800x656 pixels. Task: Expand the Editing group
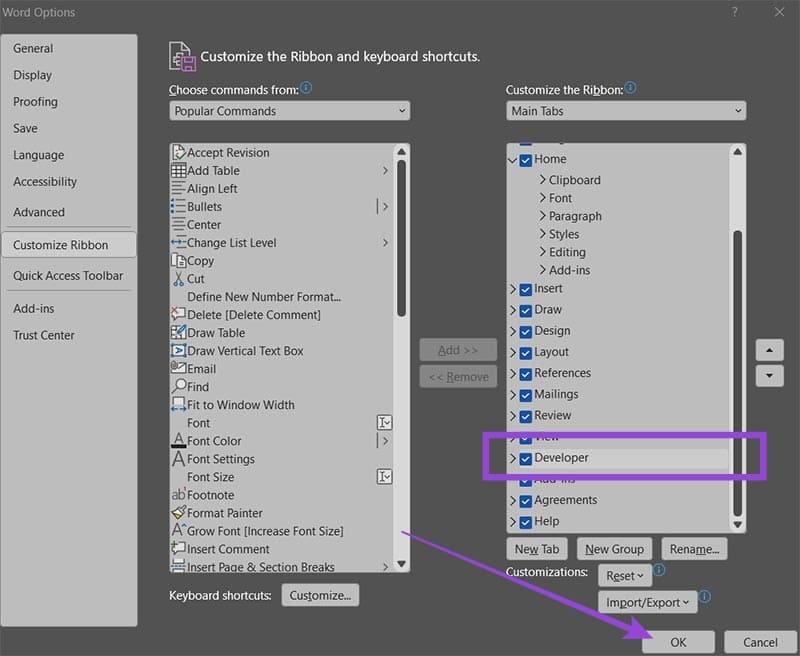coord(543,252)
